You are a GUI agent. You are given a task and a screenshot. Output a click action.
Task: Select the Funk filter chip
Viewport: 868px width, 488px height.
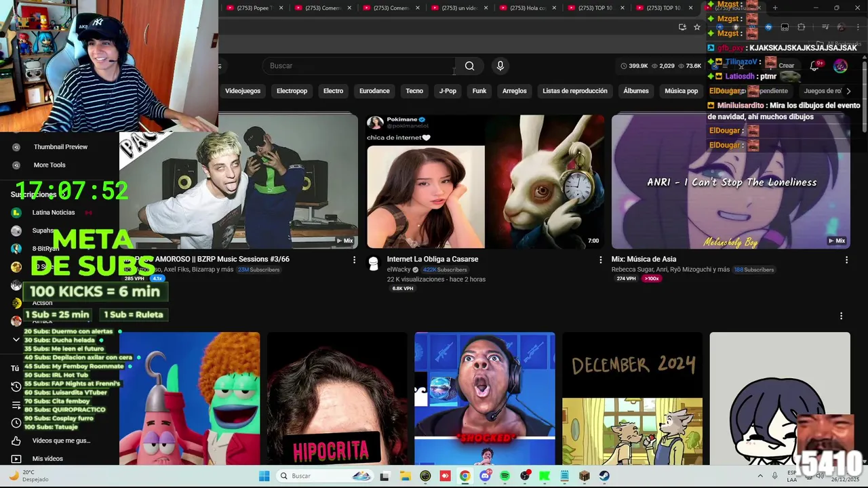pyautogui.click(x=479, y=91)
